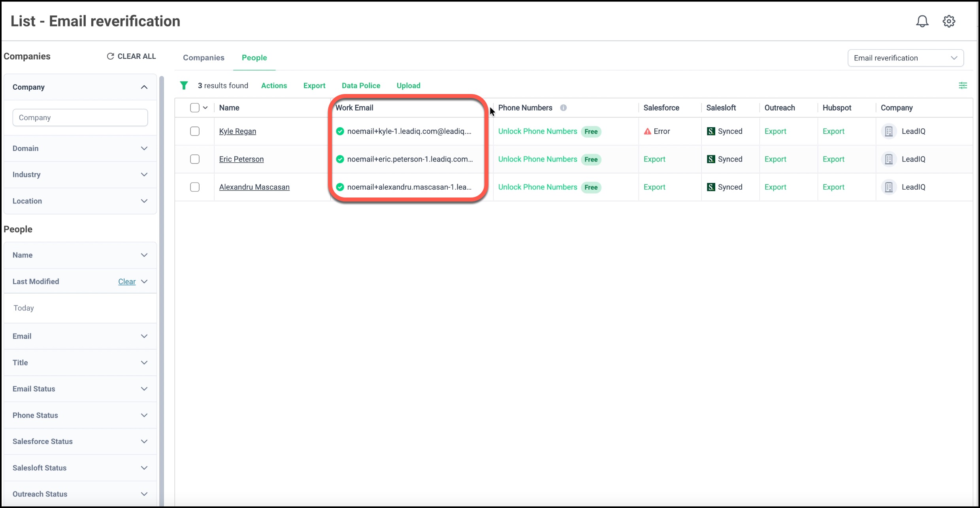
Task: Select Kyle Regan's row checkbox
Action: (x=195, y=131)
